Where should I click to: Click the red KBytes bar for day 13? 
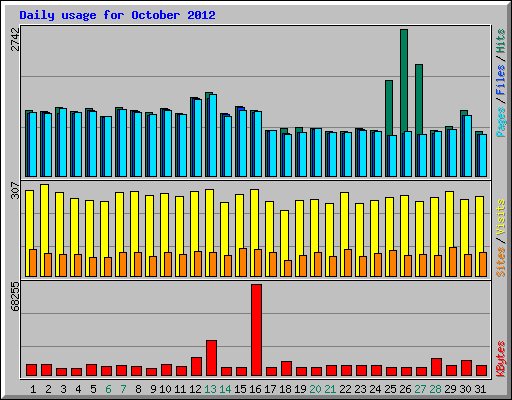point(211,358)
